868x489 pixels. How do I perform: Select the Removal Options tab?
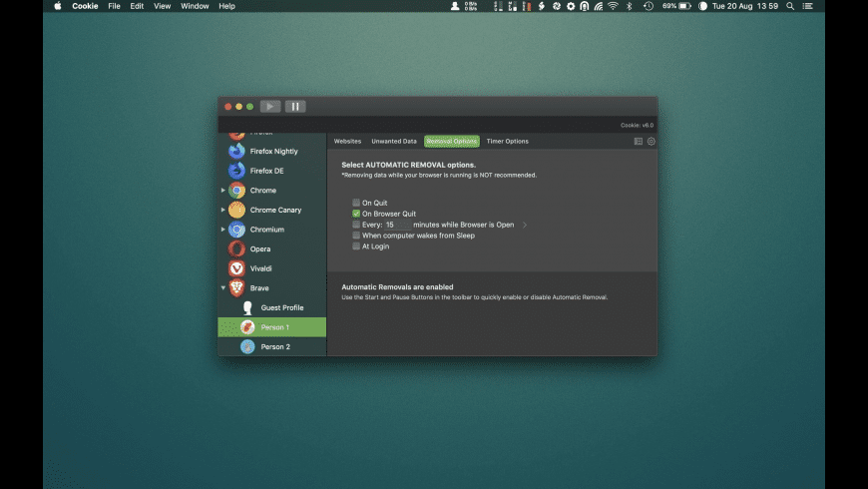452,142
